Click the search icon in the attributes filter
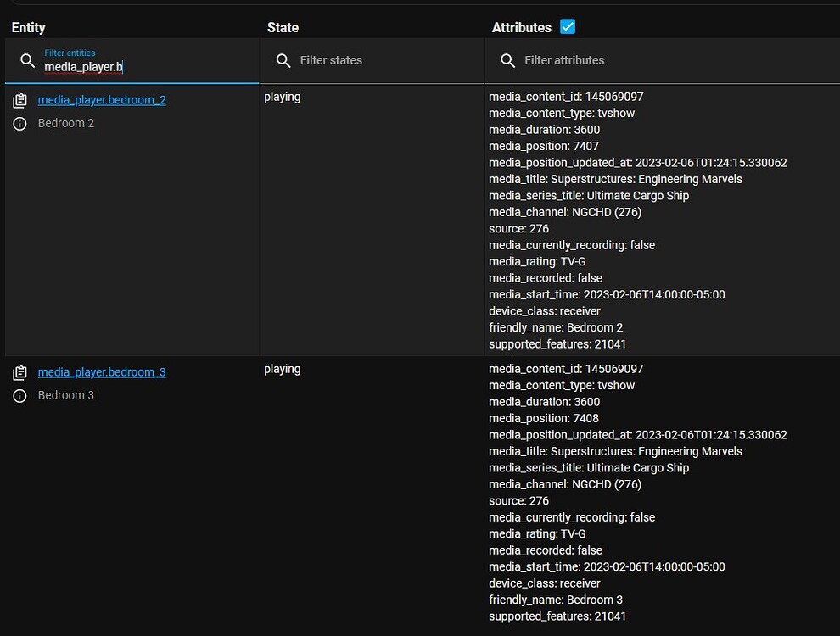 (x=507, y=60)
